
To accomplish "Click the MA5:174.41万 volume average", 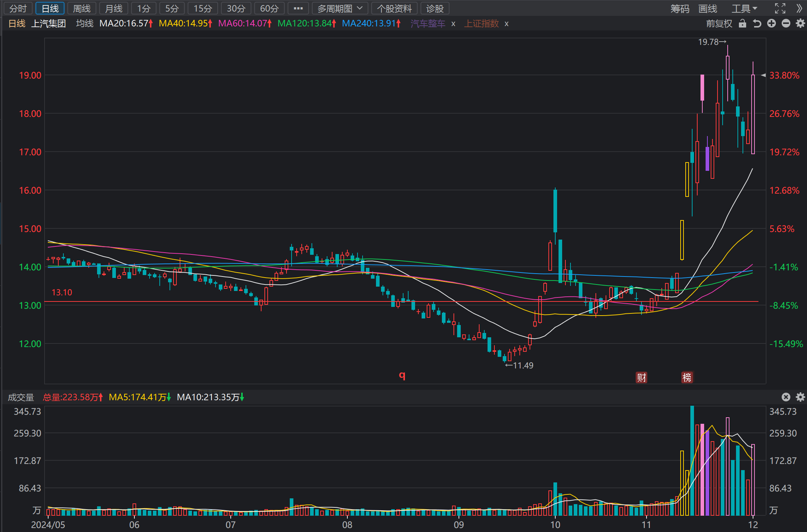I will click(x=140, y=397).
